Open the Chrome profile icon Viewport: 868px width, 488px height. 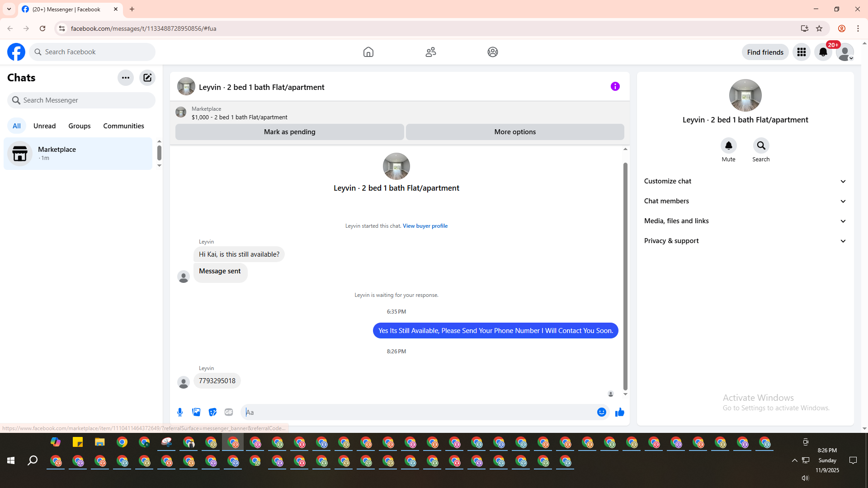click(x=842, y=28)
